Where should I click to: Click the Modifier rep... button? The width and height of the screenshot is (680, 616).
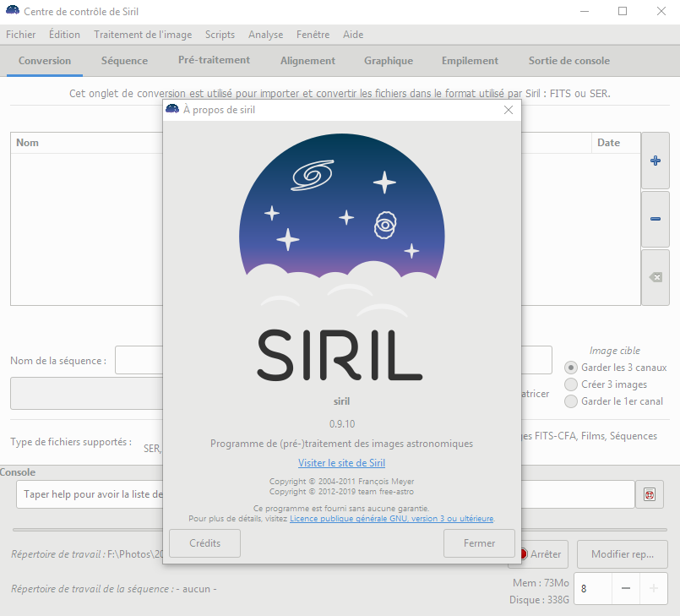click(x=623, y=554)
